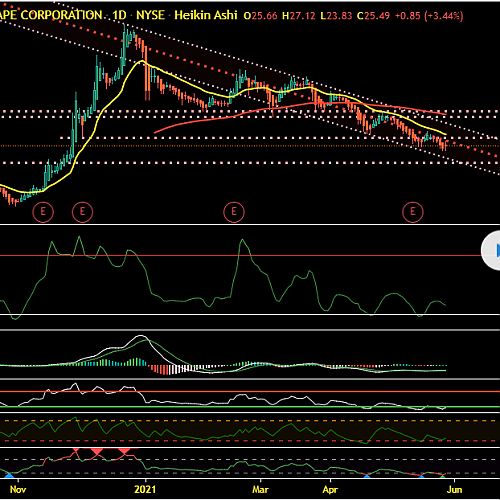Viewport: 500px width, 500px height.
Task: Open the second earnings E marker before 2021
Action: pyautogui.click(x=82, y=212)
